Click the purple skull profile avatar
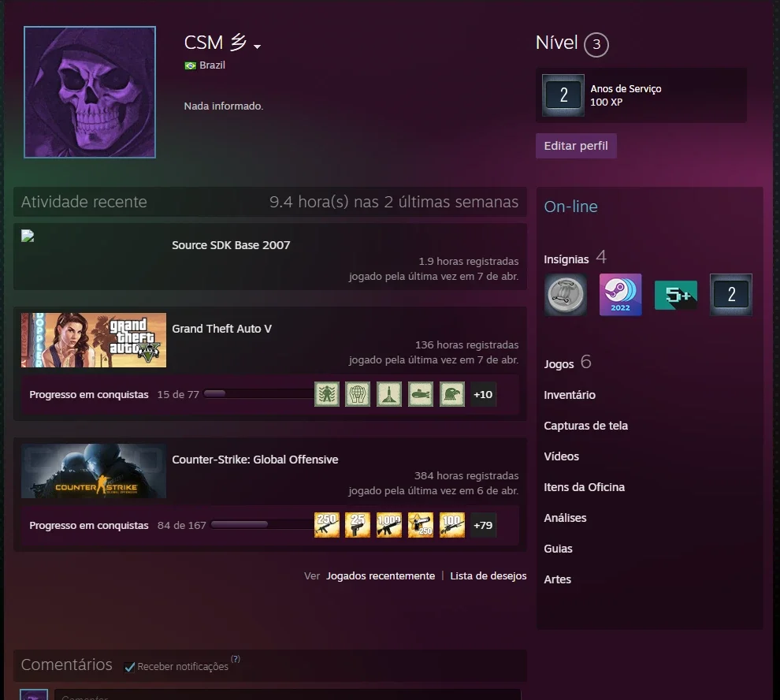Image resolution: width=780 pixels, height=700 pixels. coord(90,92)
